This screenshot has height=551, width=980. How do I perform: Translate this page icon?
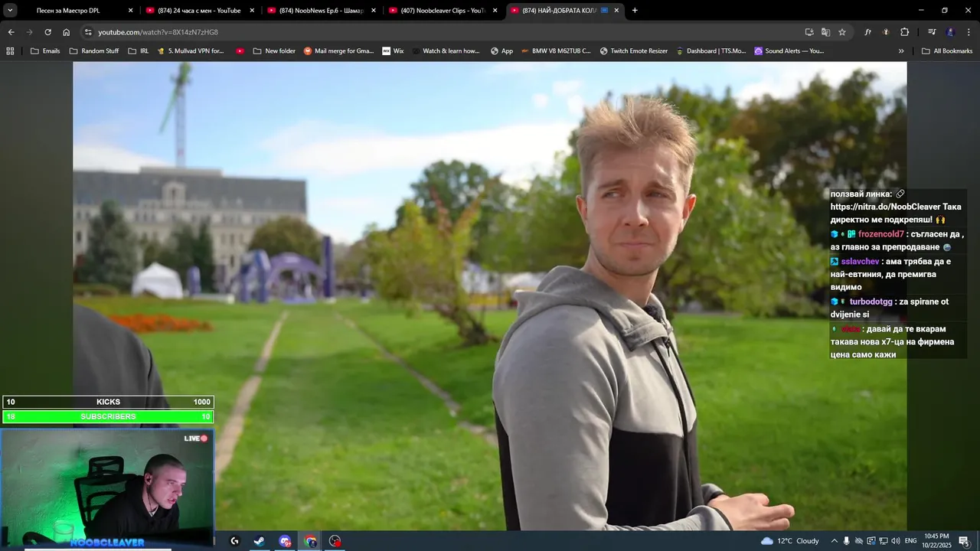click(x=825, y=32)
